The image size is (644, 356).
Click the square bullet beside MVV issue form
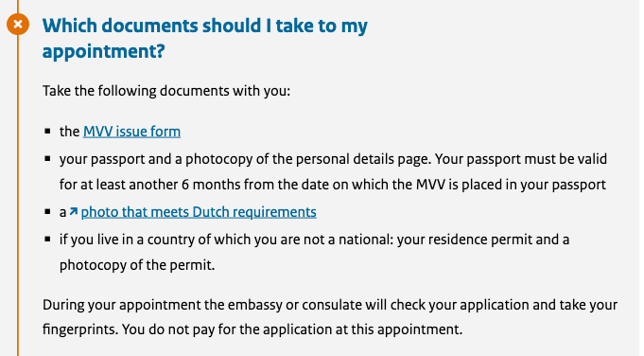tap(47, 132)
